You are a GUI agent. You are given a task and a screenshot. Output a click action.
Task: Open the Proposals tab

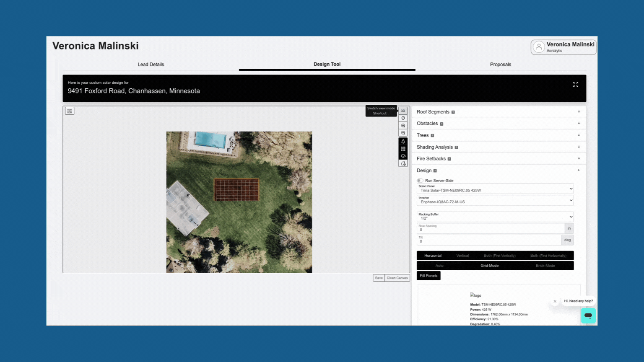click(x=501, y=65)
